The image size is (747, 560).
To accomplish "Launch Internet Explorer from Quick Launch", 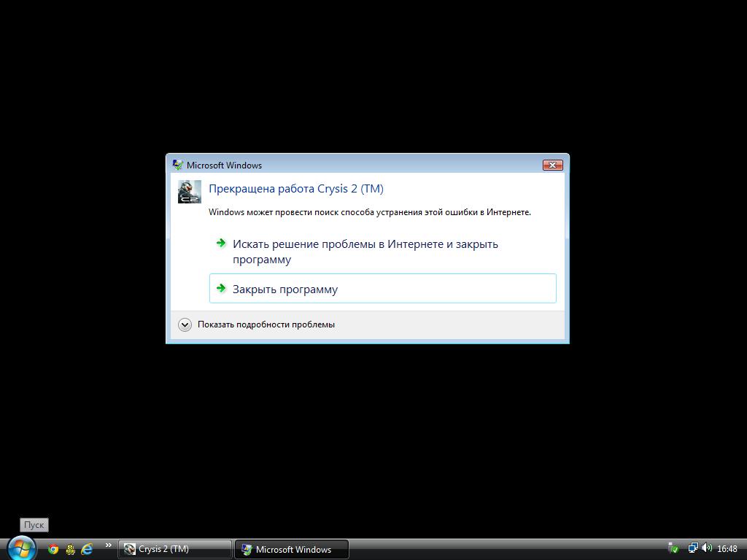I will pyautogui.click(x=87, y=549).
